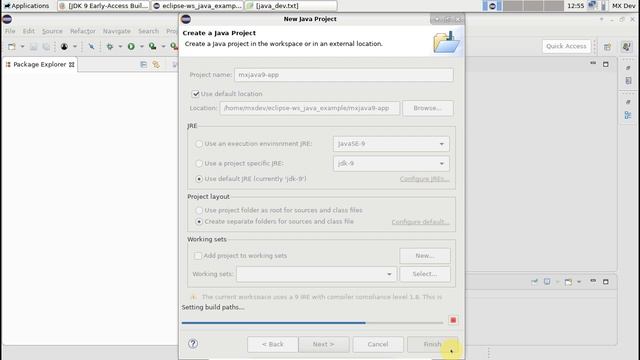Click the Project name field
Image resolution: width=640 pixels, height=360 pixels.
pyautogui.click(x=344, y=75)
